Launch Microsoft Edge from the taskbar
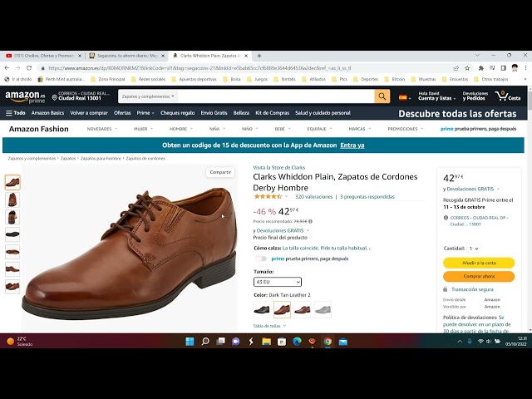This screenshot has width=532, height=399. pos(298,342)
